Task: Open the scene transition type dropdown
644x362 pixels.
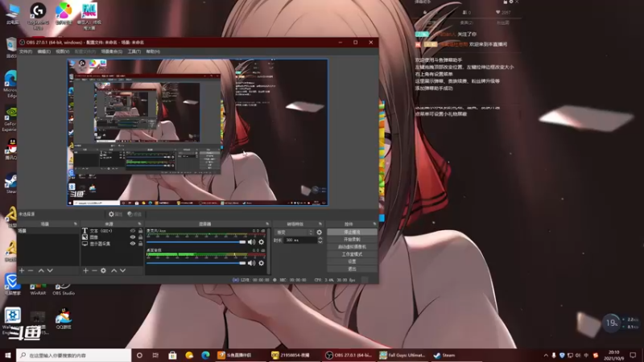Action: [294, 232]
